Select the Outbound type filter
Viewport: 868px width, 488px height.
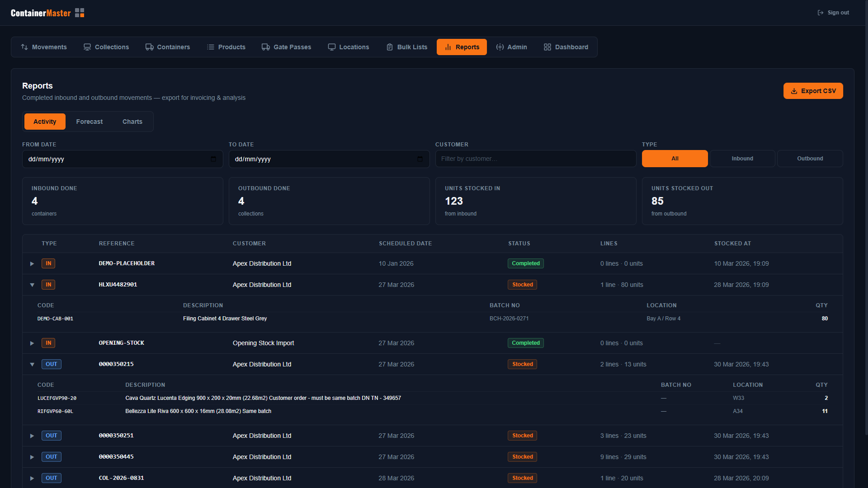click(x=810, y=159)
